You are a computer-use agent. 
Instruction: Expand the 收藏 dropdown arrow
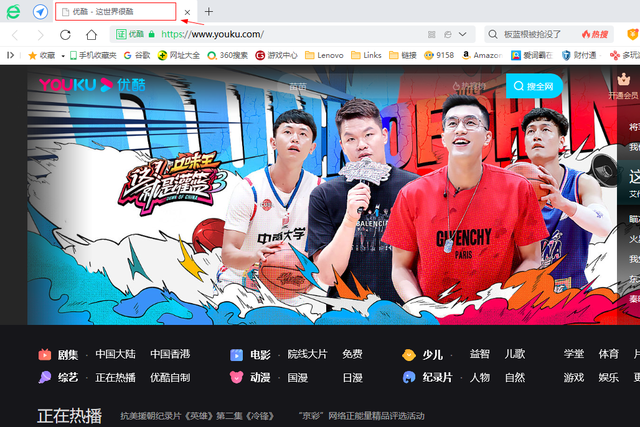(63, 56)
